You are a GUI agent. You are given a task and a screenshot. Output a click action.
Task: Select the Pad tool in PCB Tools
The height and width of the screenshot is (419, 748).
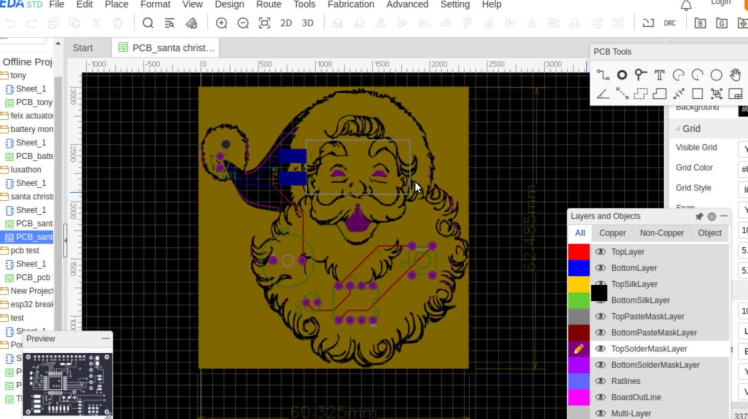[x=622, y=75]
